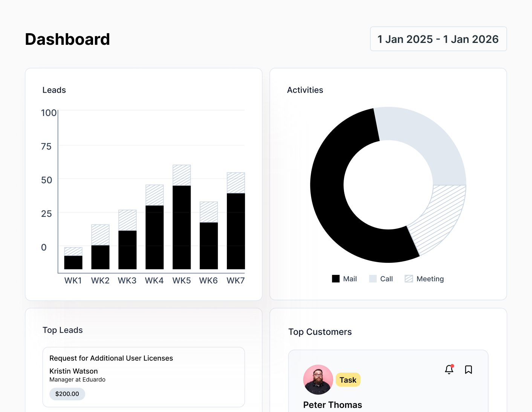
Task: Click the WK7 label on the Leads chart axis
Action: (235, 280)
